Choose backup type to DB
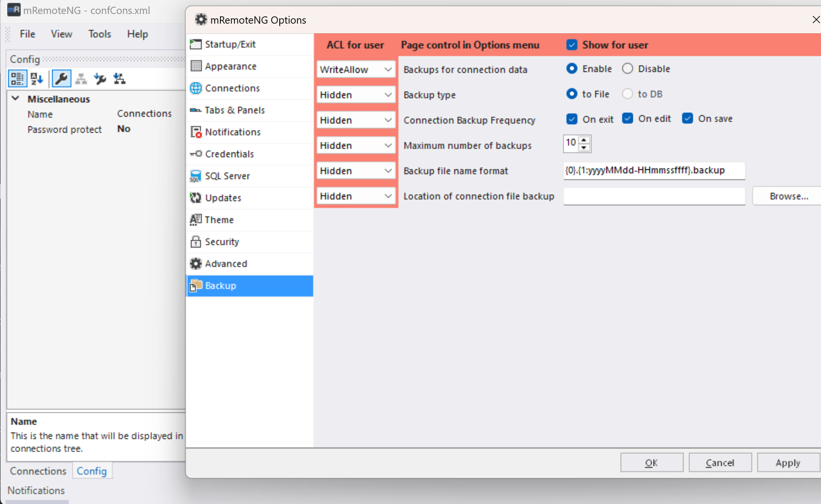The height and width of the screenshot is (504, 821). pos(628,94)
